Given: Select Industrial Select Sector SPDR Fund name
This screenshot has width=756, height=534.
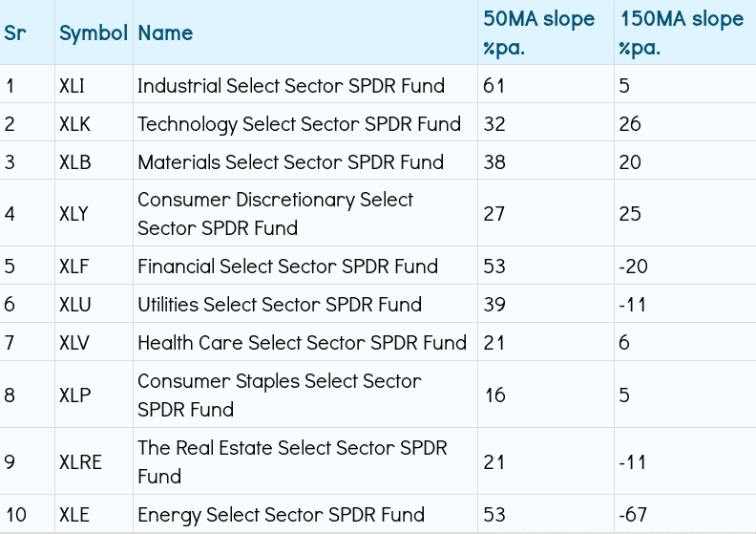Looking at the screenshot, I should [x=290, y=86].
